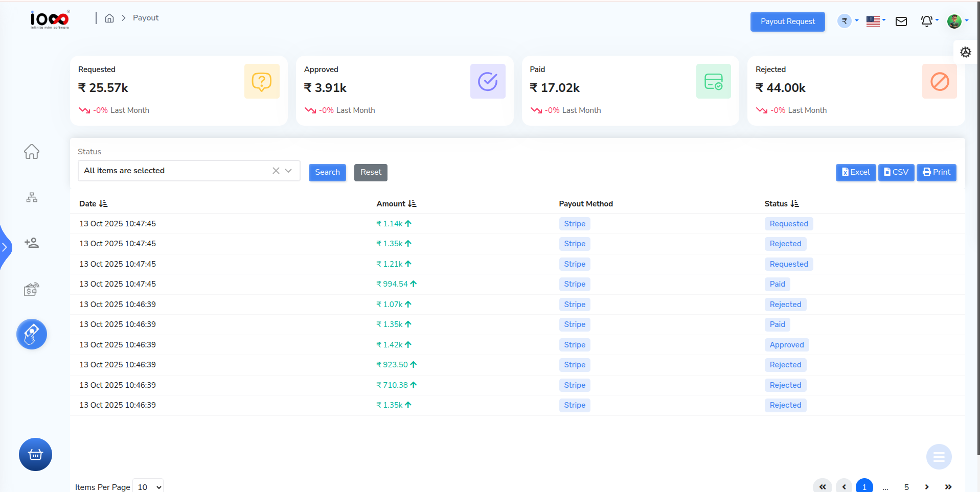Clear the Status filter with the X

pyautogui.click(x=276, y=170)
